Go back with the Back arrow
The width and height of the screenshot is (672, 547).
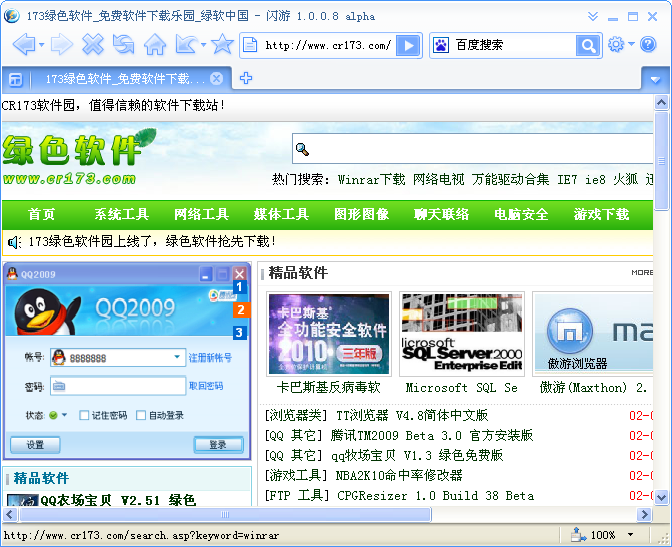(24, 44)
